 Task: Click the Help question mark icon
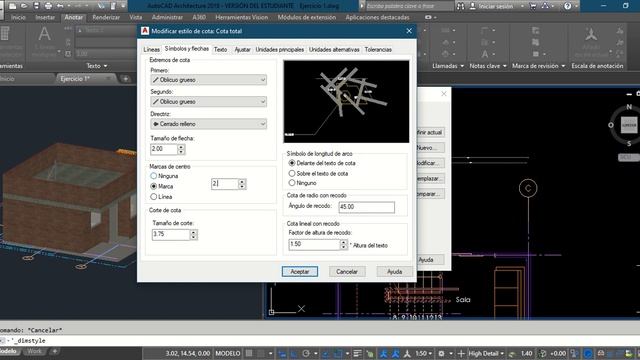pyautogui.click(x=567, y=6)
